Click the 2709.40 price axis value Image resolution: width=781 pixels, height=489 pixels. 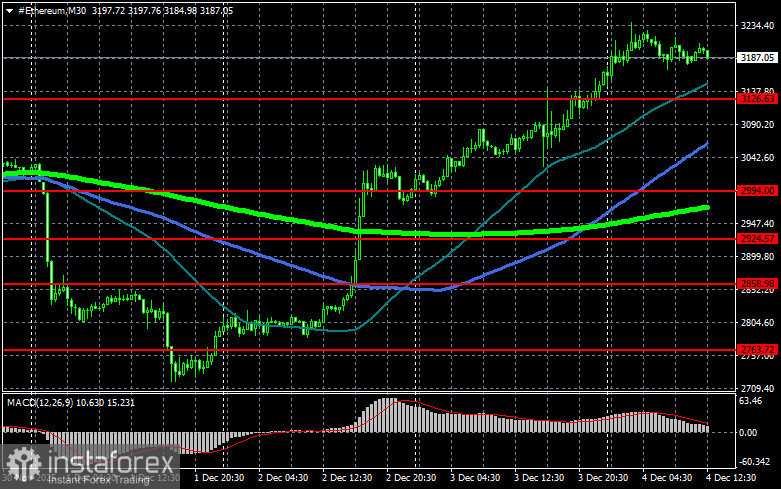(757, 388)
